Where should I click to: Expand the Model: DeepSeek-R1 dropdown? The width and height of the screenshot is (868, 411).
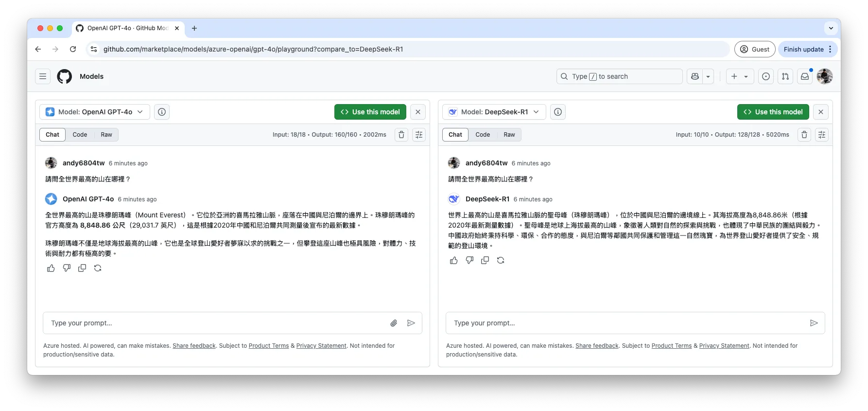tap(494, 112)
